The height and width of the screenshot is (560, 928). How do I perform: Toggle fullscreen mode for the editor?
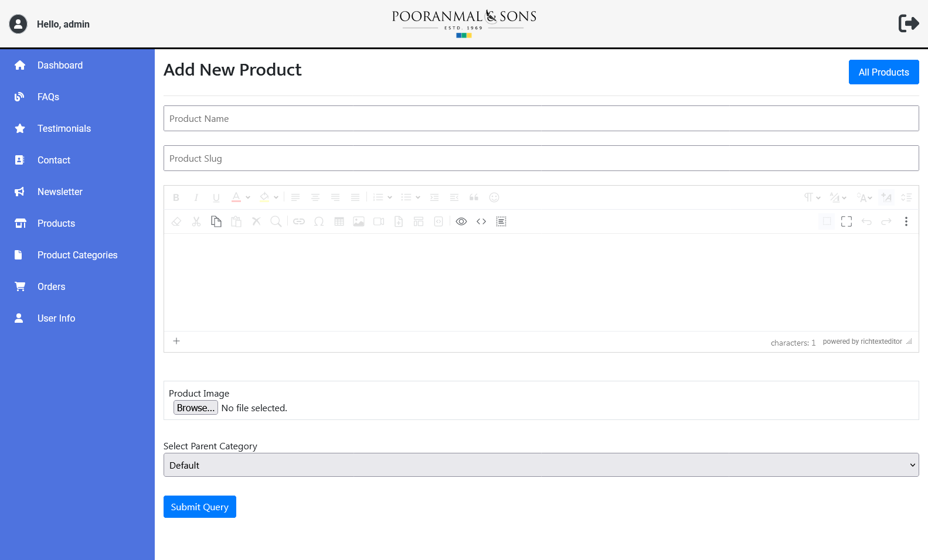click(846, 221)
